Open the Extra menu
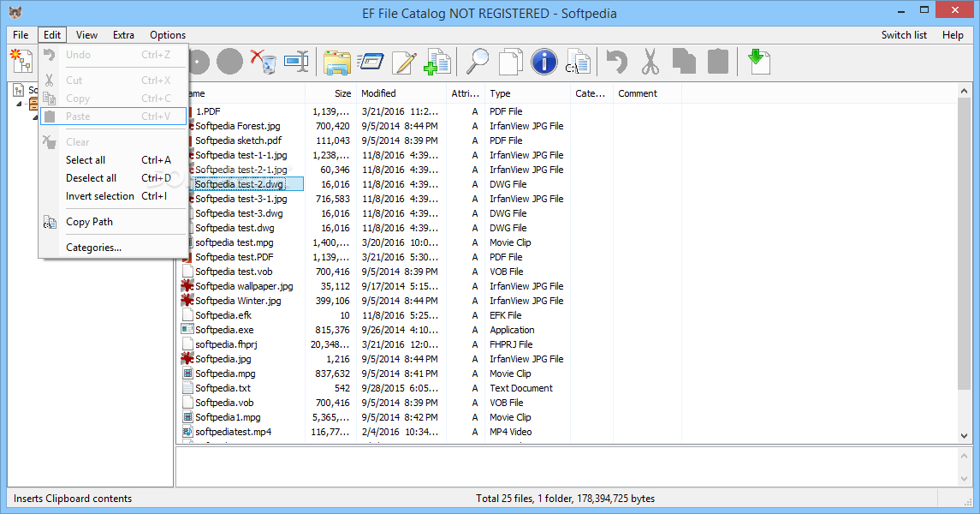 (x=123, y=35)
